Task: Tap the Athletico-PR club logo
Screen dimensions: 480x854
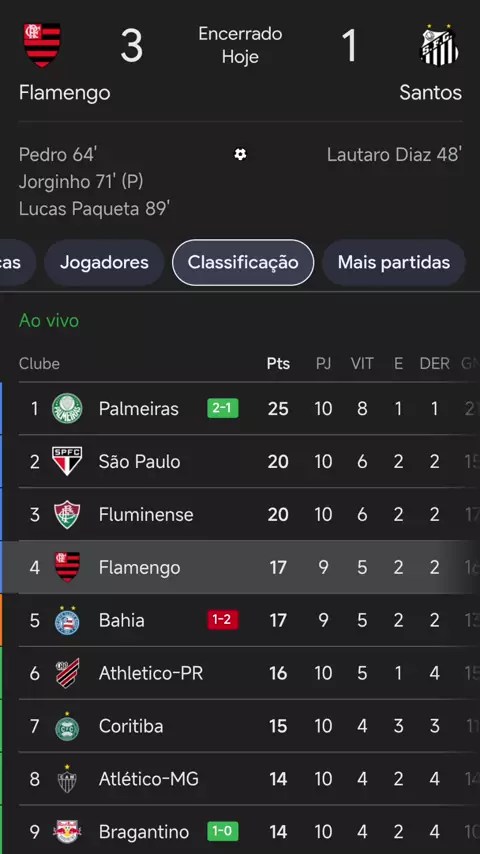Action: (x=67, y=673)
